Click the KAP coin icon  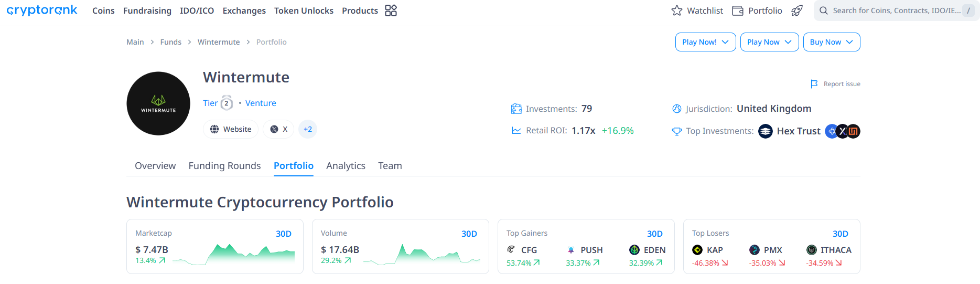pyautogui.click(x=697, y=250)
